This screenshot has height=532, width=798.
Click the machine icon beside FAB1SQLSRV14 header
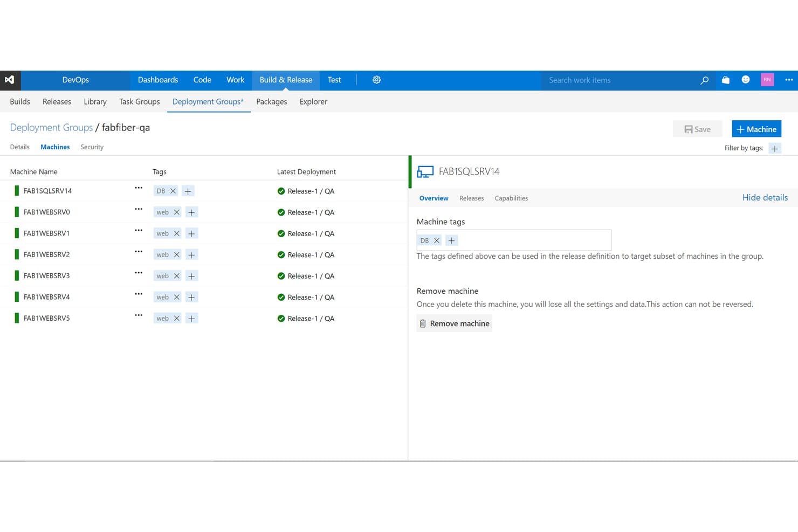[x=425, y=172]
